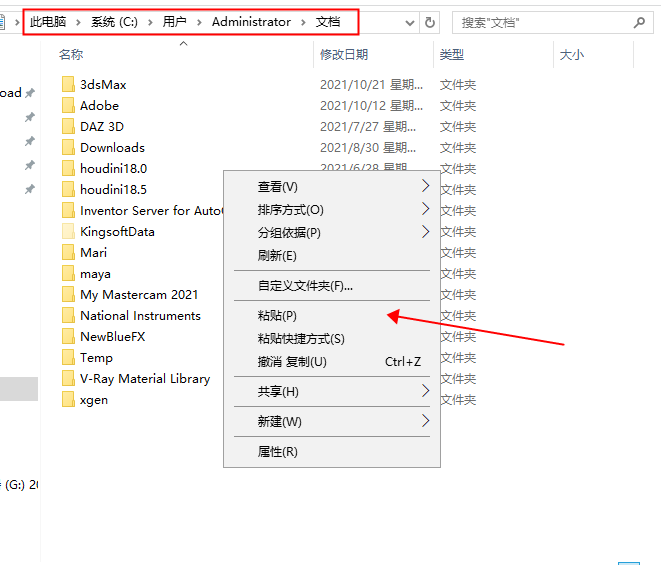This screenshot has height=565, width=661.
Task: Click the V-Ray Material Library folder icon
Action: (68, 379)
